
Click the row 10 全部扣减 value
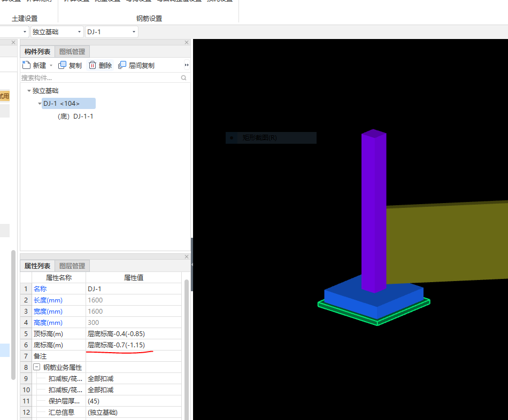pyautogui.click(x=134, y=390)
